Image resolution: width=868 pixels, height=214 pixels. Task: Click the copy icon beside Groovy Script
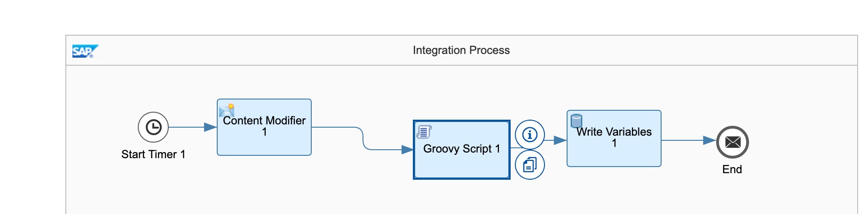(x=530, y=165)
